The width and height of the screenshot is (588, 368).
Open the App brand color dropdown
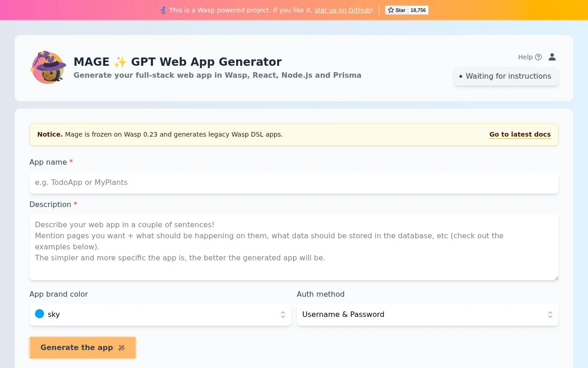coord(160,315)
